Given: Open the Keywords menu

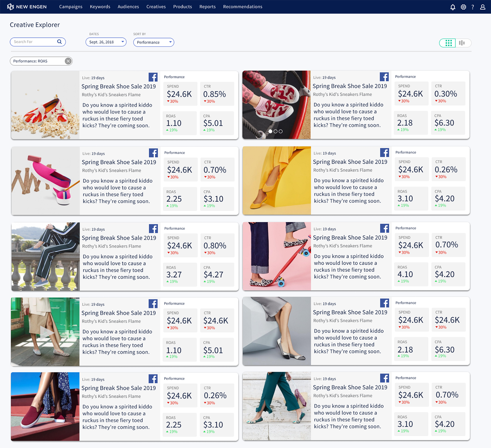Looking at the screenshot, I should point(100,7).
